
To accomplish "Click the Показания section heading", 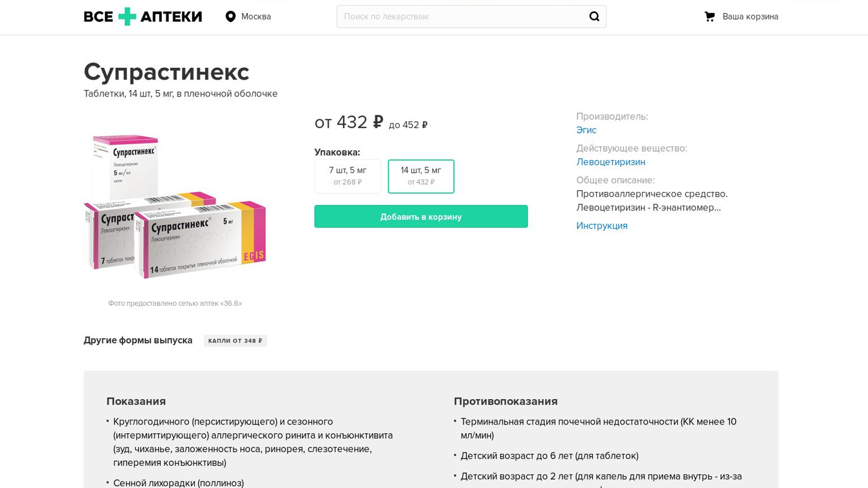I will coord(136,401).
